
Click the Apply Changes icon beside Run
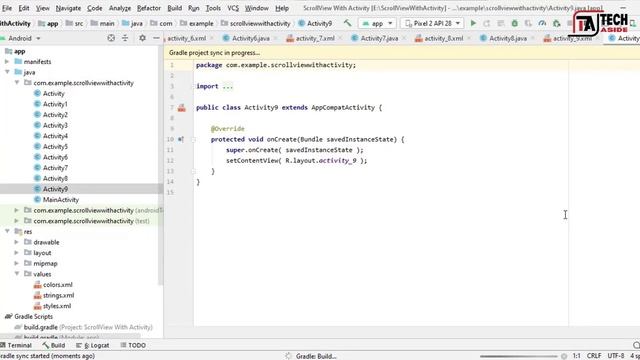(487, 23)
